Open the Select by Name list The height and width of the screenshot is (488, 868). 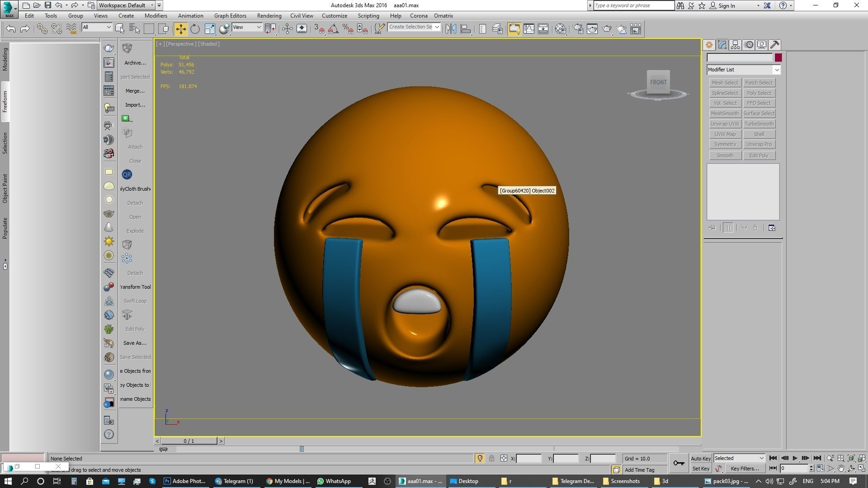point(134,29)
